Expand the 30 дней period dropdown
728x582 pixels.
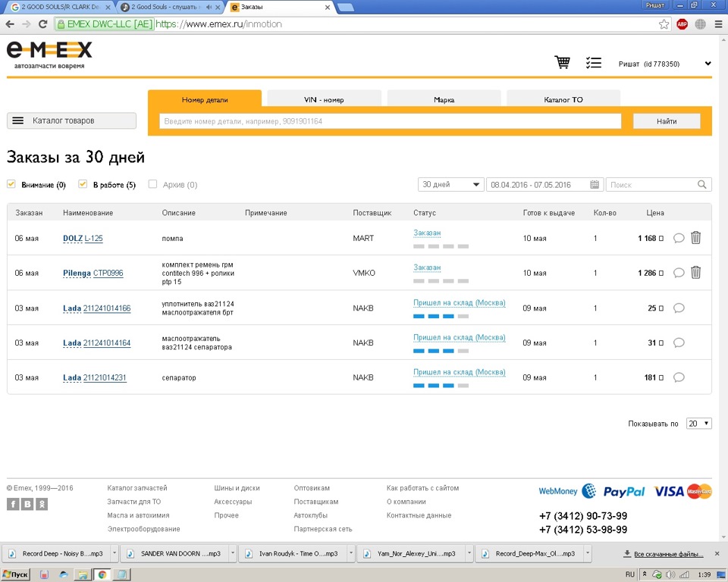(450, 185)
